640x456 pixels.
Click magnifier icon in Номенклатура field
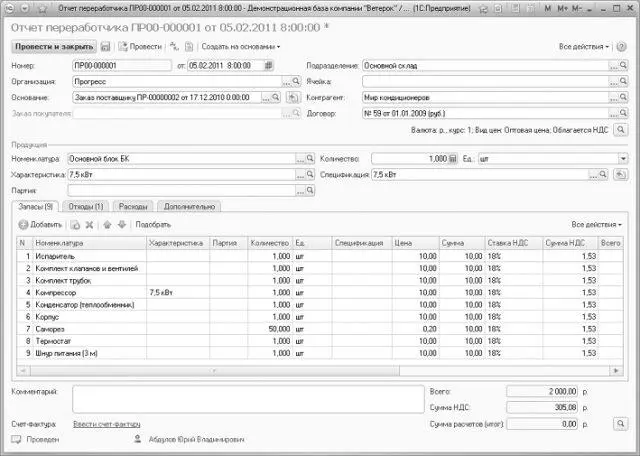pyautogui.click(x=310, y=158)
